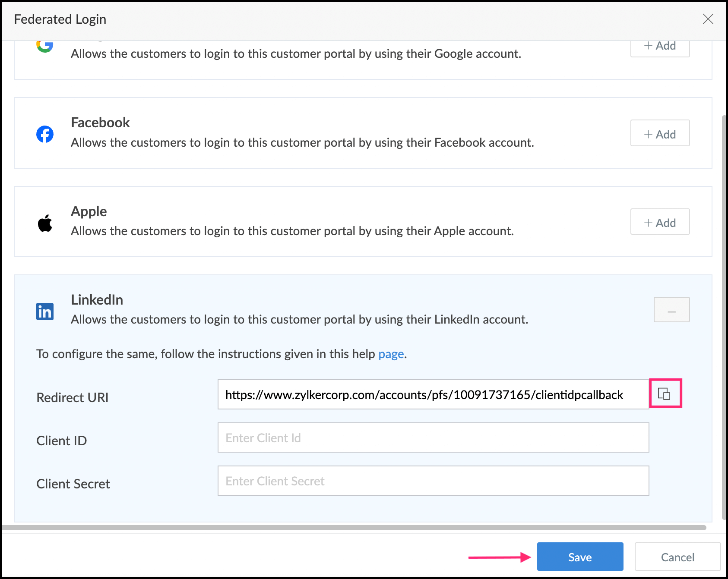Click the LinkedIn provider heading
The height and width of the screenshot is (579, 728).
97,300
